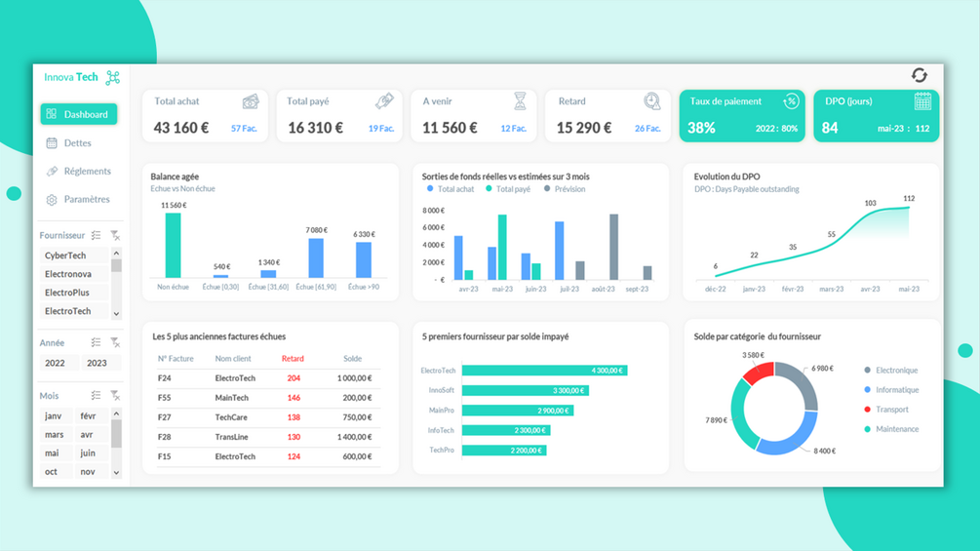The image size is (980, 551).
Task: Click the Mois list scrollbar thumb
Action: coord(116,433)
